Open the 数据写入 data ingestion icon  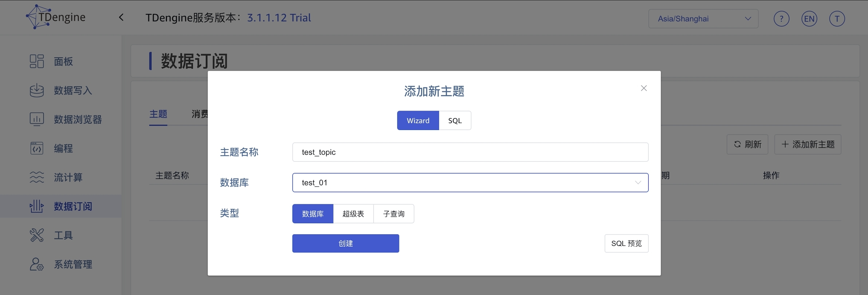(x=37, y=90)
